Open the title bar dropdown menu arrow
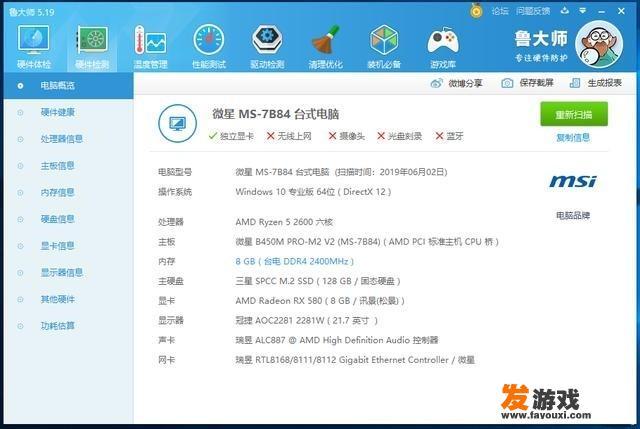 (x=582, y=11)
